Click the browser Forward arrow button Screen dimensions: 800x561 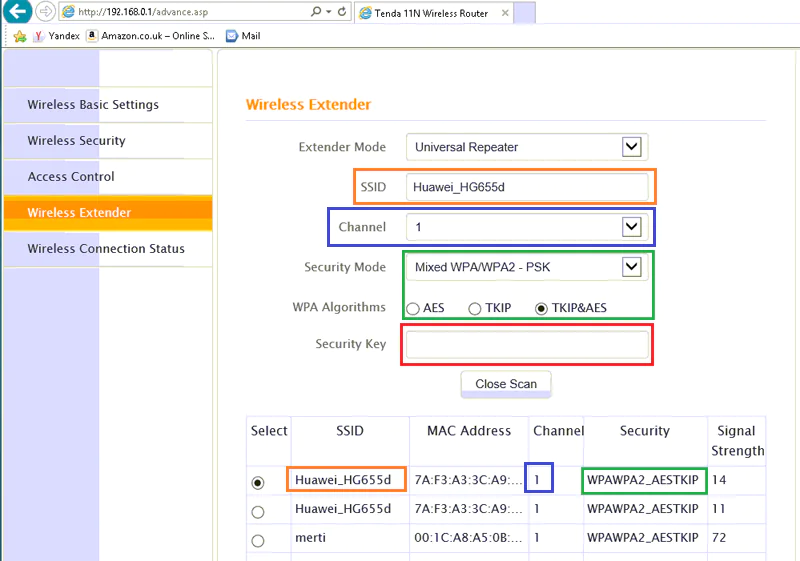(x=47, y=12)
